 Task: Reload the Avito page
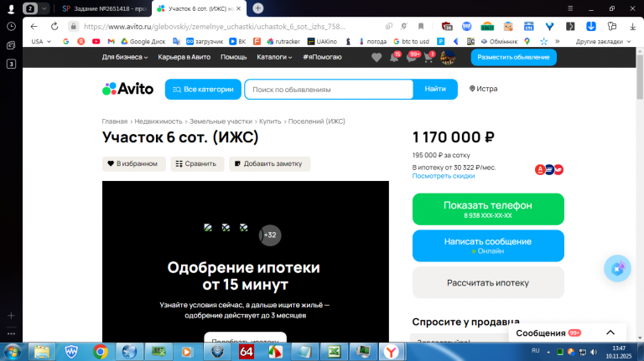point(55,26)
